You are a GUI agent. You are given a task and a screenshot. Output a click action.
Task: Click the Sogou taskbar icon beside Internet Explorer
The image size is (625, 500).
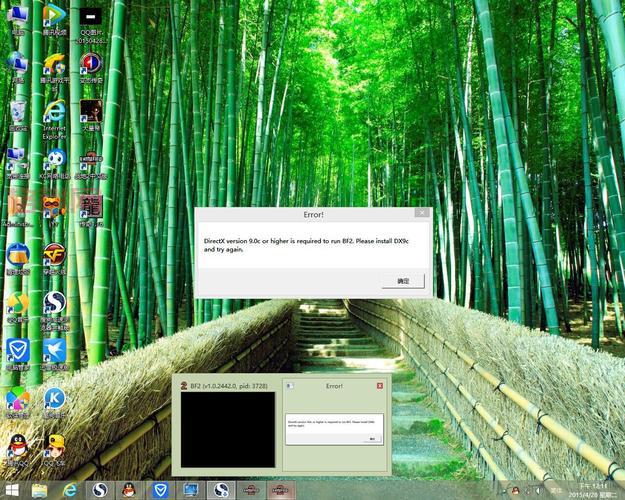tap(100, 490)
